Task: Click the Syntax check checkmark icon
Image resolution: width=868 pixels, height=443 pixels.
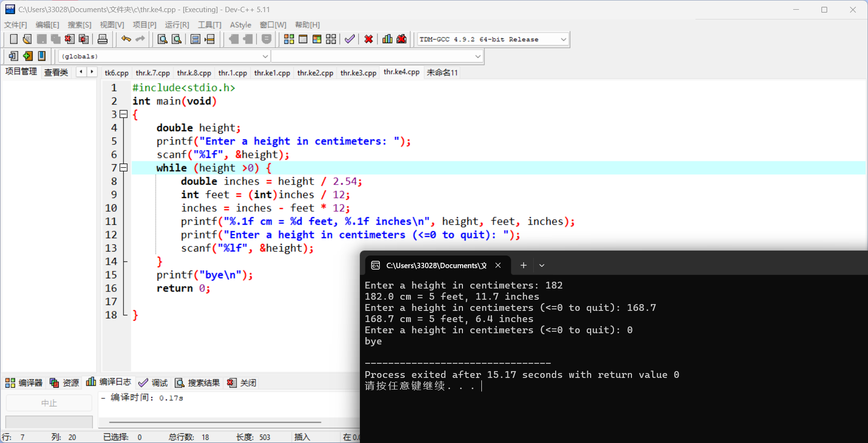Action: (x=350, y=39)
